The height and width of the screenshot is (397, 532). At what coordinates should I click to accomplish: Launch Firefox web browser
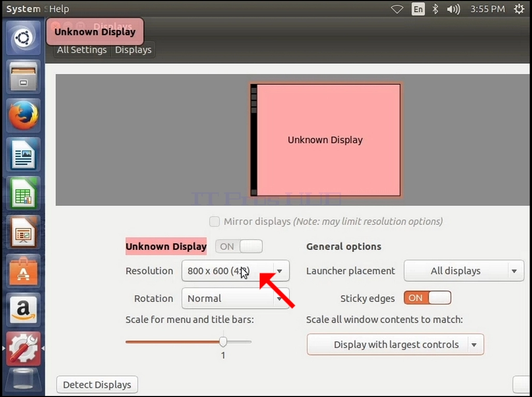coord(23,116)
